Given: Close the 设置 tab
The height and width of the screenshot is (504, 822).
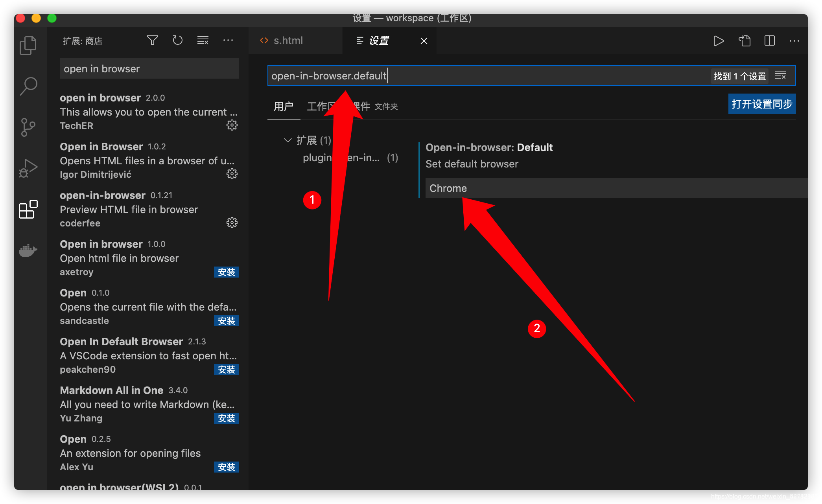Looking at the screenshot, I should [424, 41].
